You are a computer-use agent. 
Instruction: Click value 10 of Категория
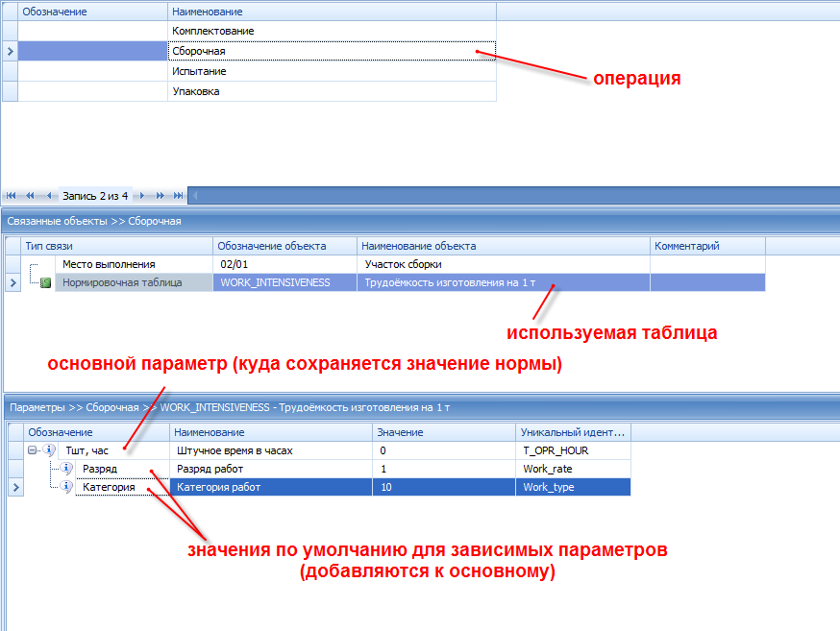pyautogui.click(x=444, y=487)
